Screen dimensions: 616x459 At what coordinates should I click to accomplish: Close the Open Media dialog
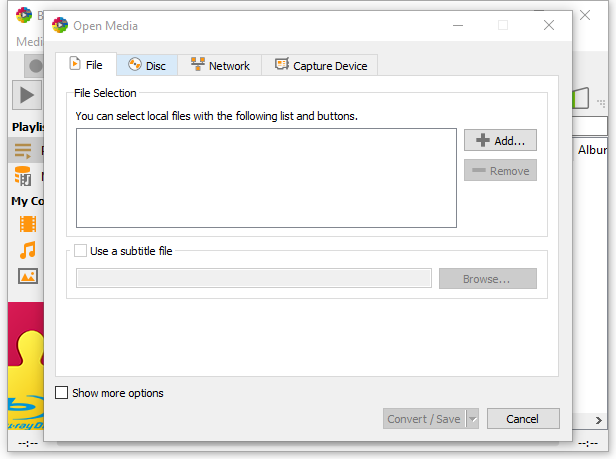(548, 25)
